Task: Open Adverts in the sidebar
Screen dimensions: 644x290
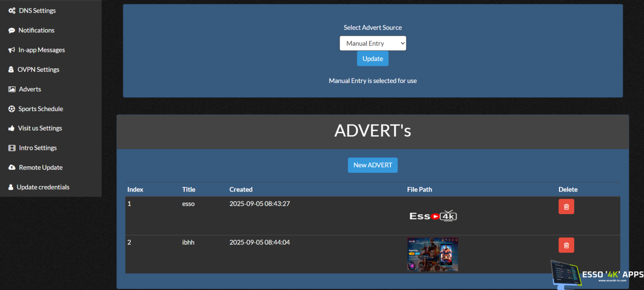Action: [x=30, y=89]
